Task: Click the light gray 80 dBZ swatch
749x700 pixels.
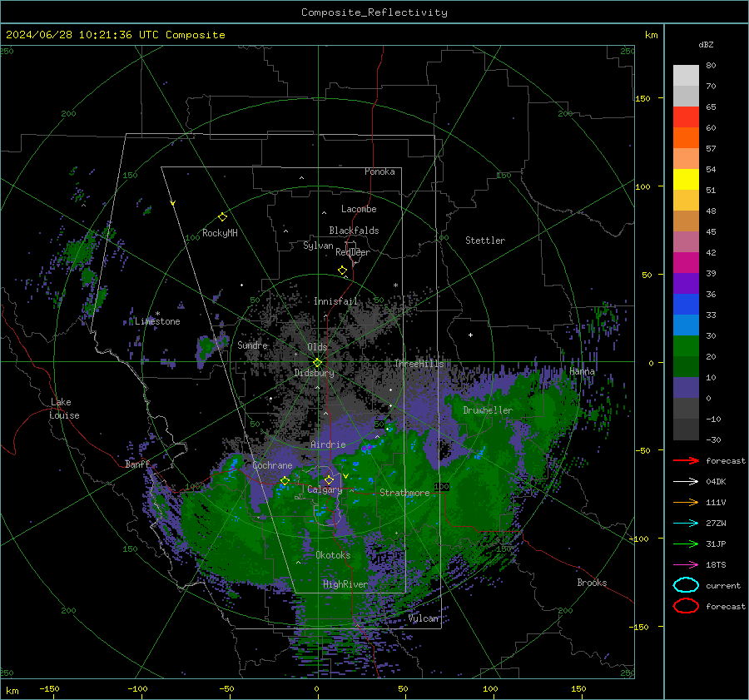Action: tap(686, 76)
